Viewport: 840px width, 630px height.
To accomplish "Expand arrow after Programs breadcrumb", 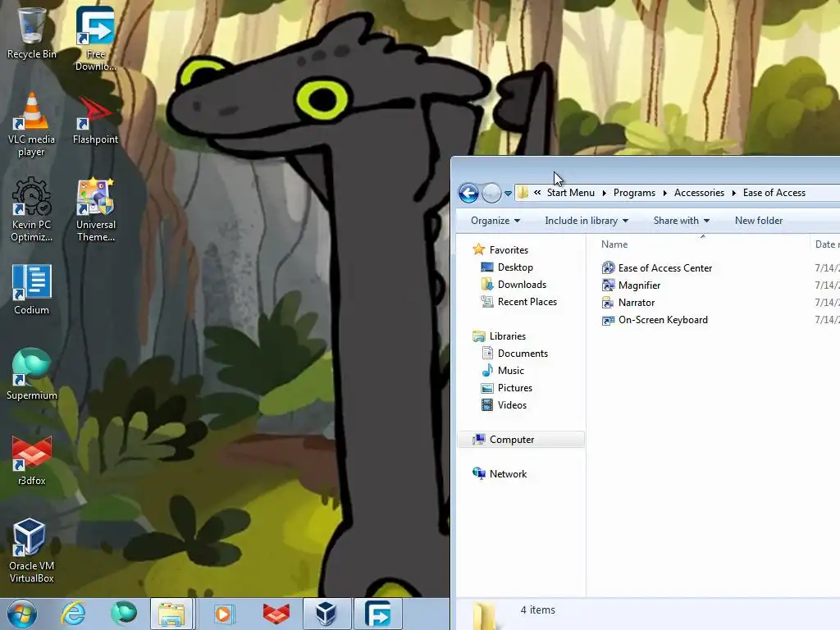I will click(664, 193).
